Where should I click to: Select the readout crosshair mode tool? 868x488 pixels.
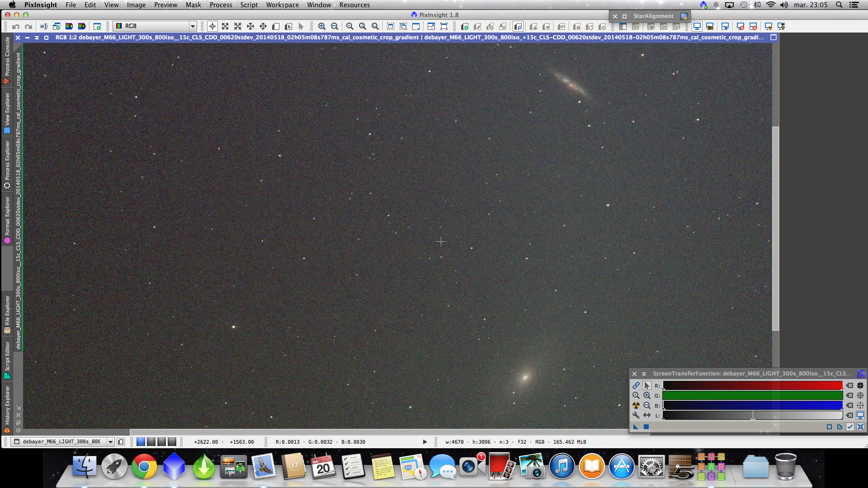tap(212, 26)
